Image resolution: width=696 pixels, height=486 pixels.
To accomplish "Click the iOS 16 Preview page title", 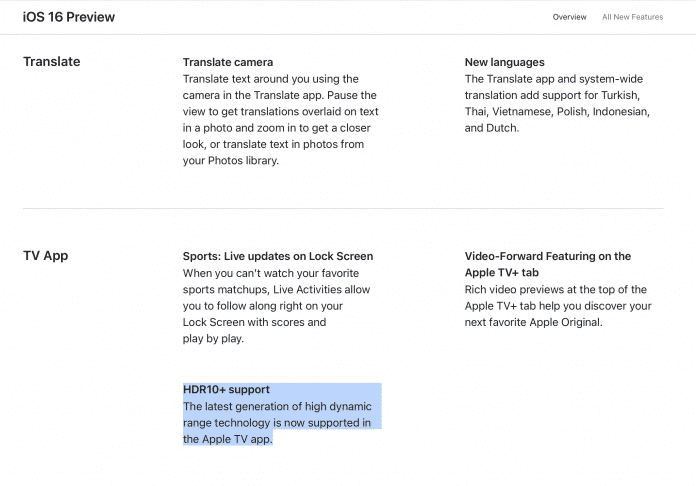I will coord(69,17).
